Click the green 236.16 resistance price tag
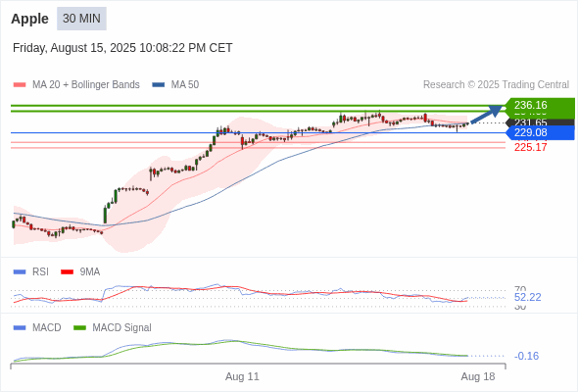This screenshot has height=392, width=578. coord(539,105)
